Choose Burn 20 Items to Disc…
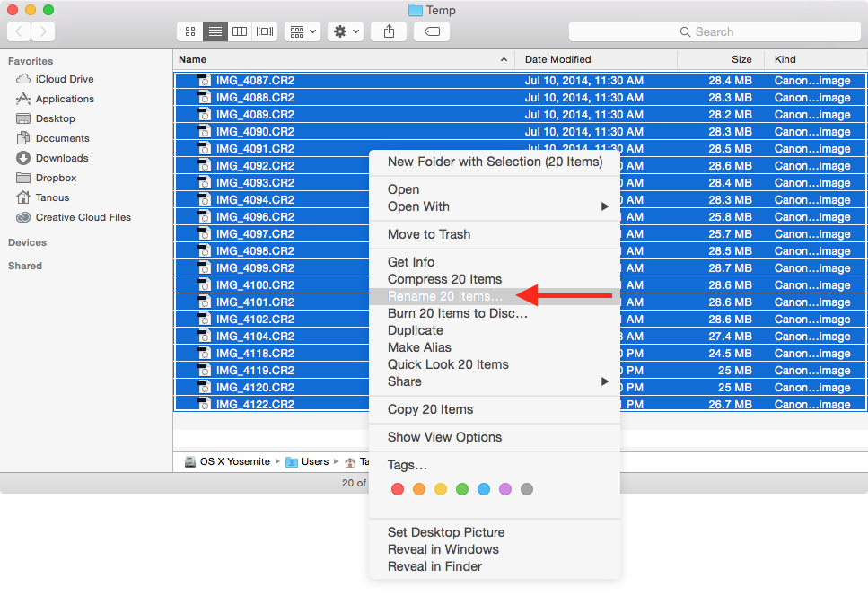The image size is (868, 604). tap(495, 313)
